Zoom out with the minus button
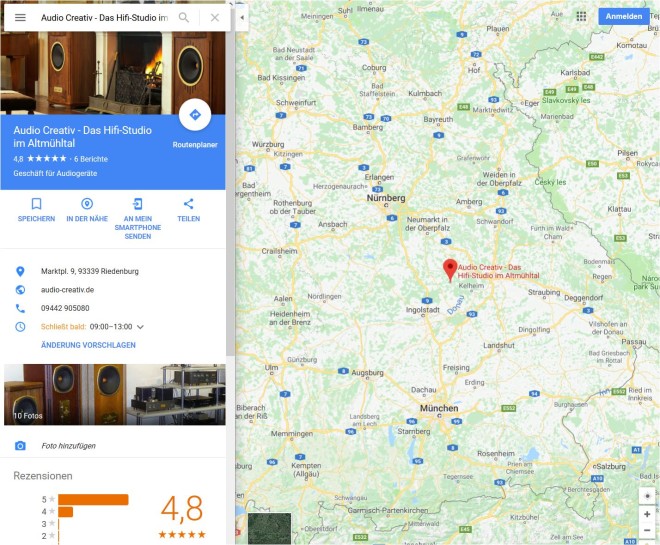 (647, 530)
